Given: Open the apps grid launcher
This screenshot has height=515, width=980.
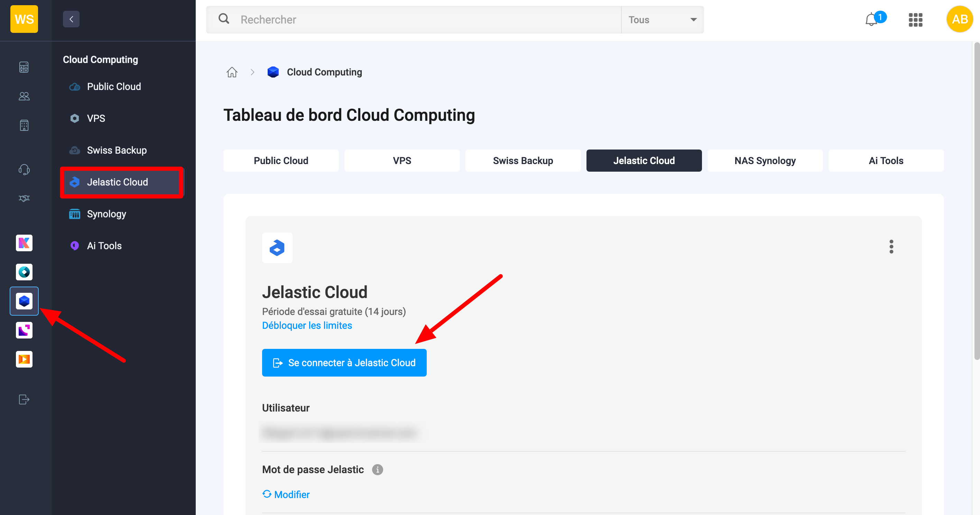Looking at the screenshot, I should pos(915,19).
